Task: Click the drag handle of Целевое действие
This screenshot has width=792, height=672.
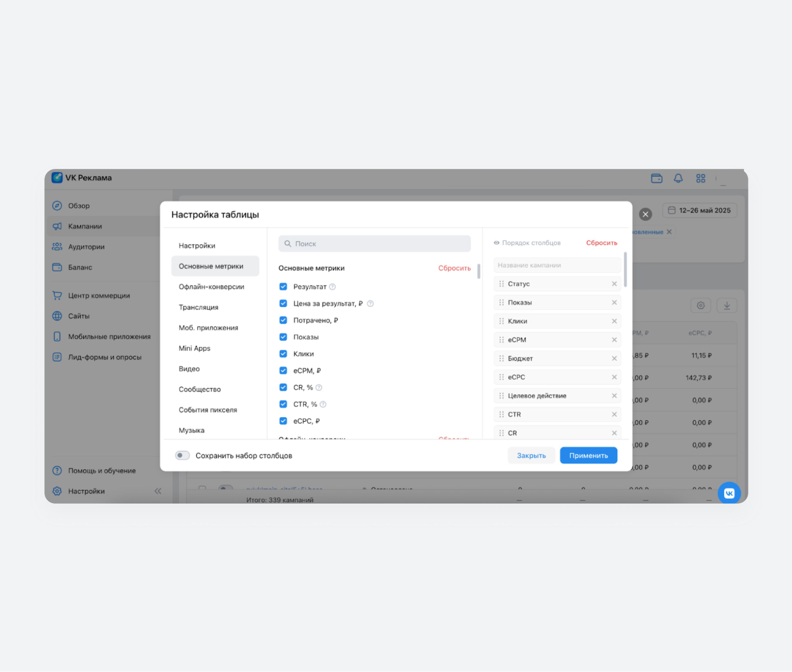Action: (501, 395)
